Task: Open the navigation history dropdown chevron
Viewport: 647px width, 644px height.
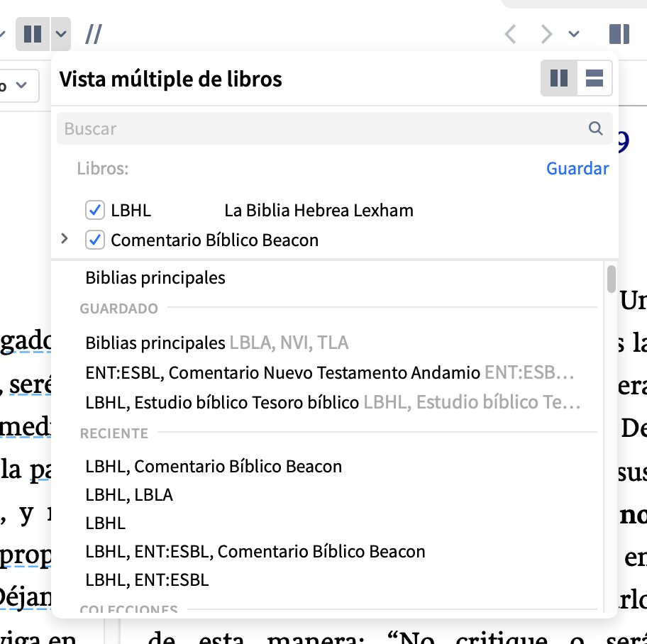Action: pyautogui.click(x=574, y=34)
